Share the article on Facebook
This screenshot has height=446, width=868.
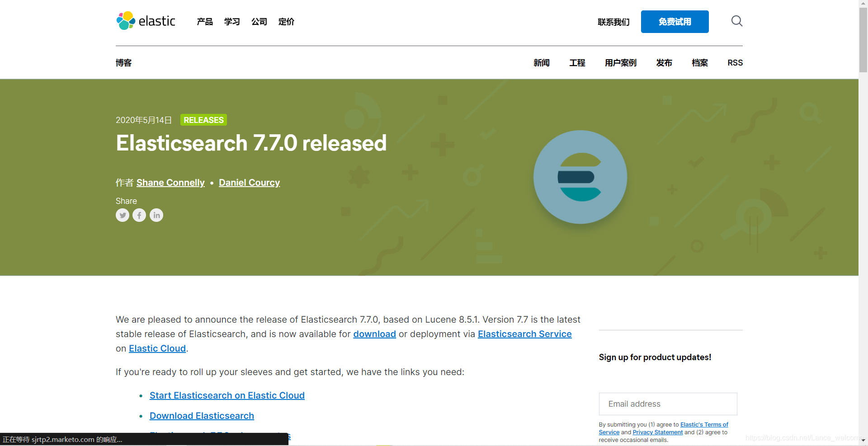(x=139, y=215)
